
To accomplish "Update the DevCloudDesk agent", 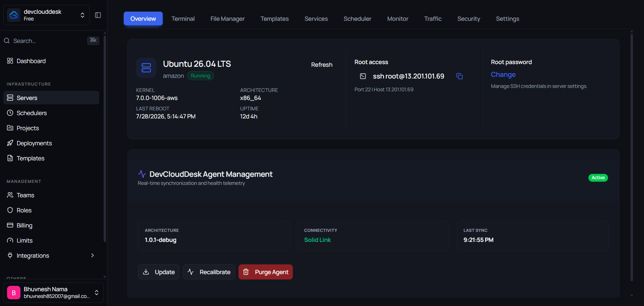I will 159,272.
